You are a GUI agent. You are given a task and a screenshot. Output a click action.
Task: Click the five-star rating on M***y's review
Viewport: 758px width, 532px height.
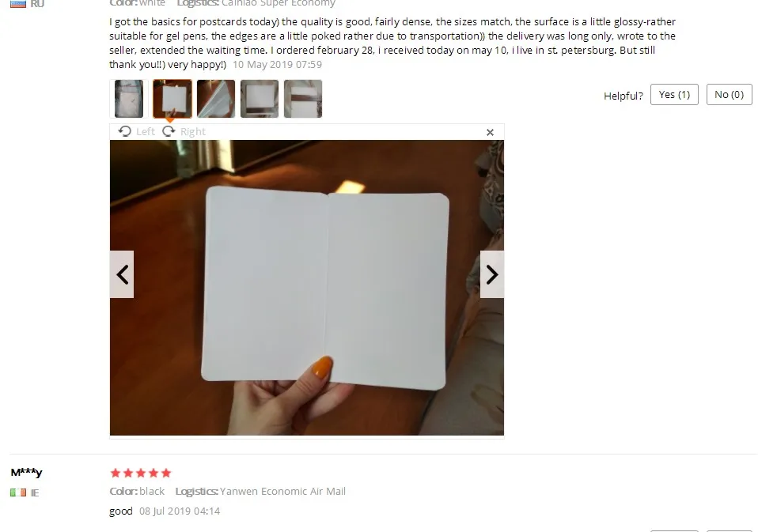[141, 473]
